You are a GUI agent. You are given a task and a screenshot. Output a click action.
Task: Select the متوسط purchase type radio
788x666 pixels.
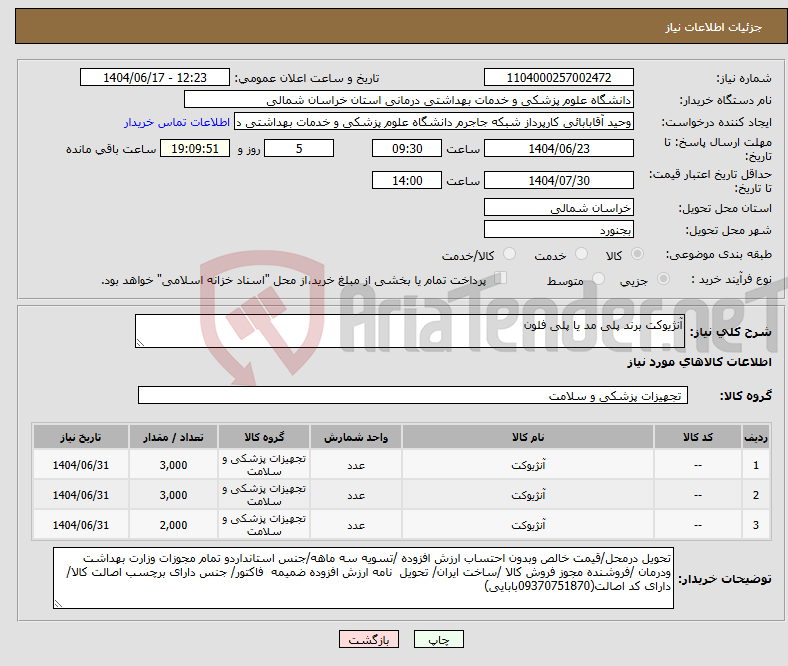pyautogui.click(x=598, y=278)
